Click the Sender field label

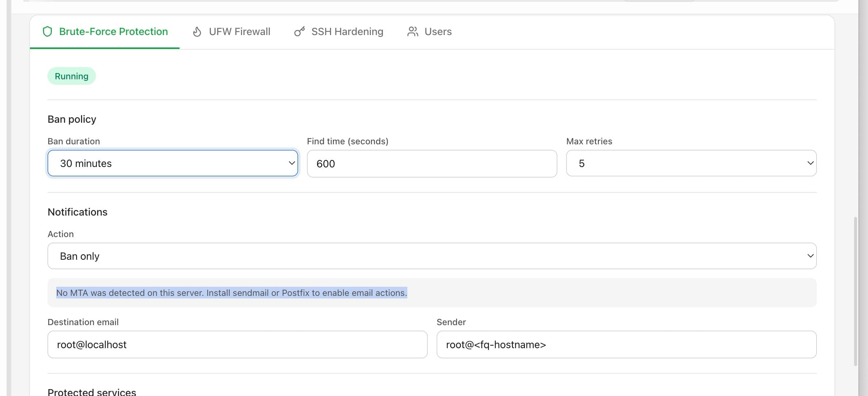point(451,322)
